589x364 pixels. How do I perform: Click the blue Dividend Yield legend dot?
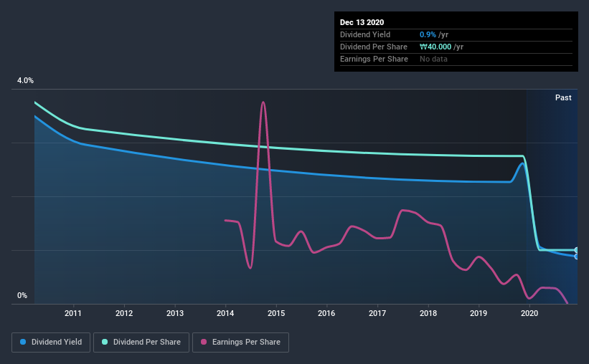tap(23, 342)
